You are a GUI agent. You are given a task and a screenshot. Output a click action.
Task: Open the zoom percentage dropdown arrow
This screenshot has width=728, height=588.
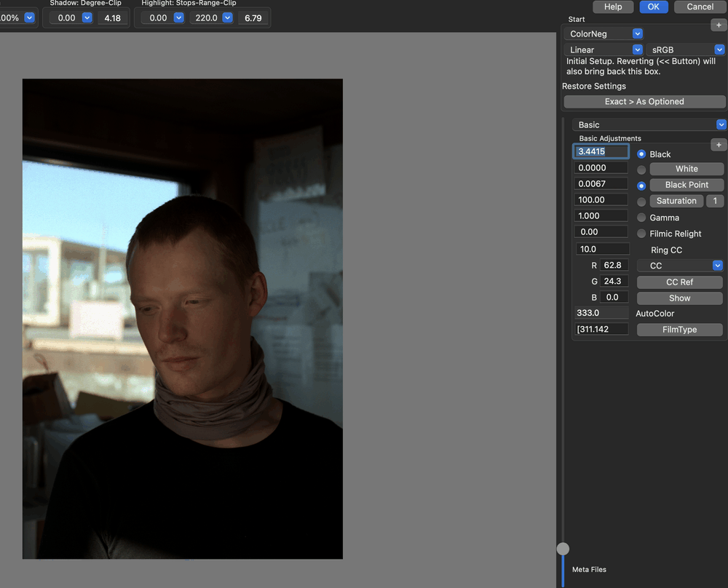[29, 17]
